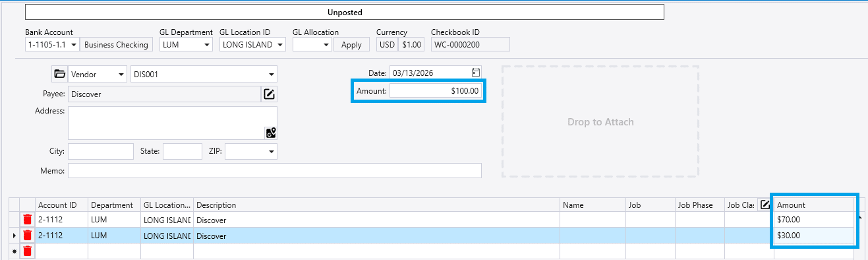Viewport: 868px width, 260px height.
Task: Click the Job column header
Action: click(650, 205)
